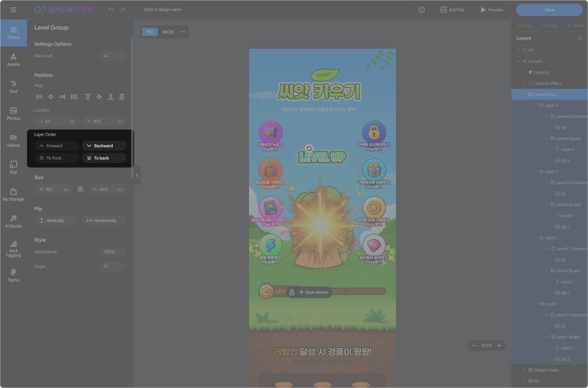Viewport: 588px width, 388px height.
Task: Open the Assets sidebar panel
Action: tap(13, 60)
